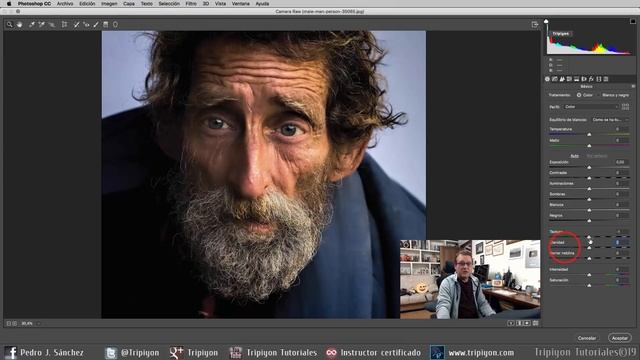The image size is (640, 360).
Task: Select the Zoom tool in Camera Raw
Action: pyautogui.click(x=9, y=24)
